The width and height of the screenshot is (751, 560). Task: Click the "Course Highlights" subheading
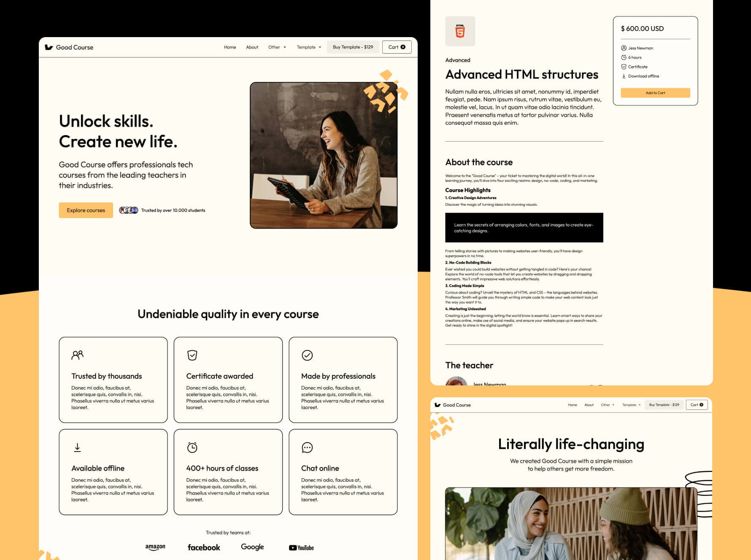tap(468, 190)
